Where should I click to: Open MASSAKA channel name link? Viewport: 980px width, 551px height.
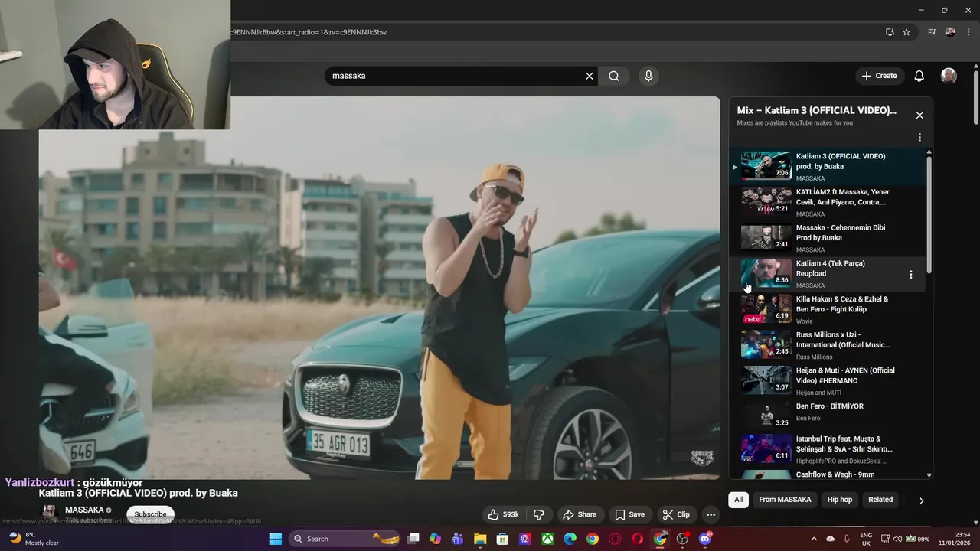tap(84, 510)
